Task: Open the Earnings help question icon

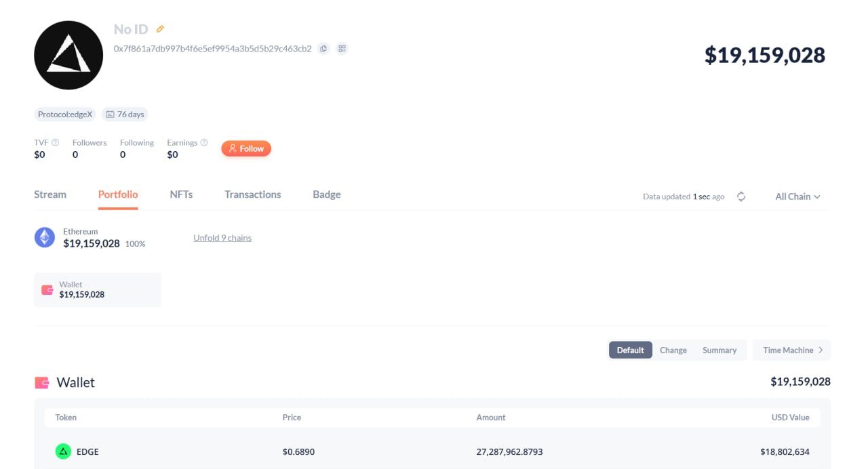Action: tap(204, 142)
